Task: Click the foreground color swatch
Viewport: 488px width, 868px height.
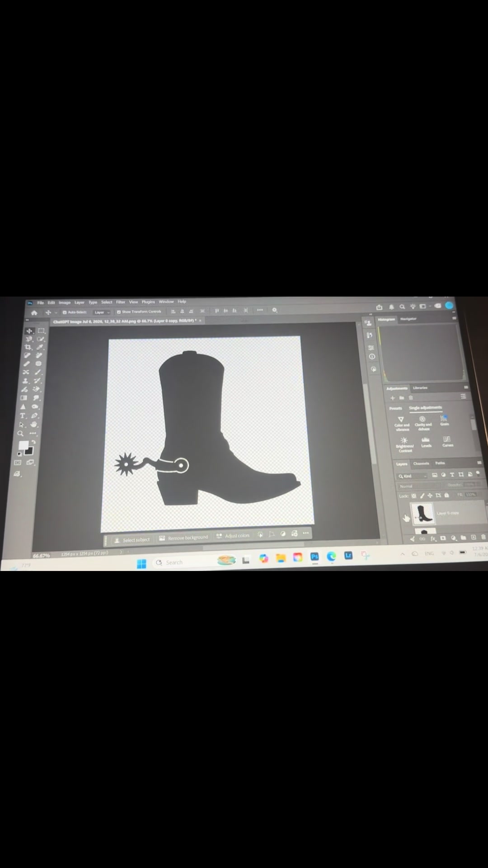Action: click(23, 446)
